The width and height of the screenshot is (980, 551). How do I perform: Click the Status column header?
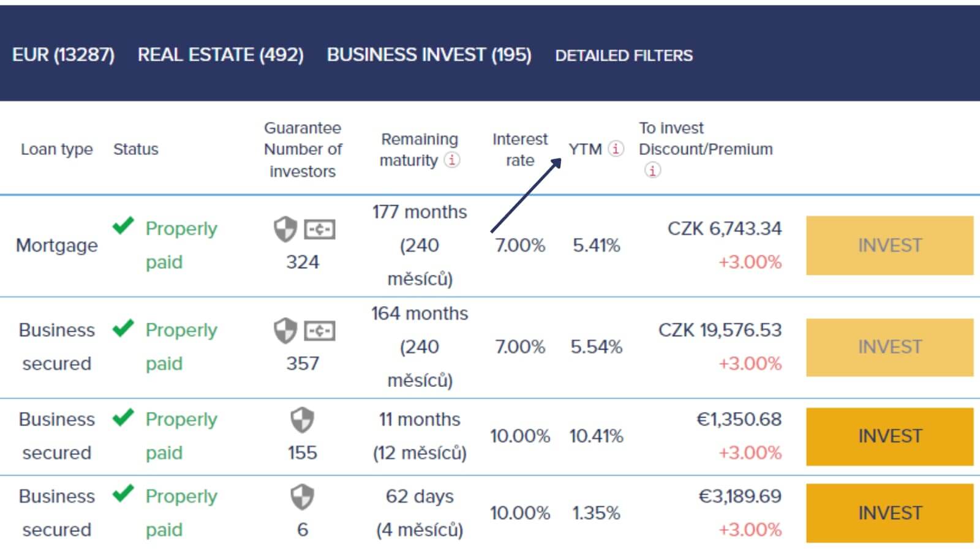[135, 149]
